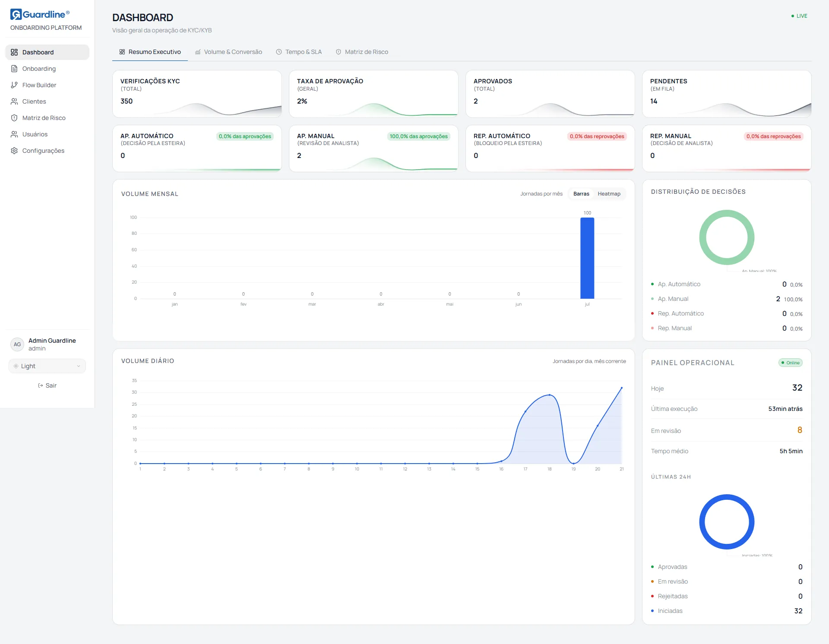Click the Guardline logo icon

(x=16, y=14)
